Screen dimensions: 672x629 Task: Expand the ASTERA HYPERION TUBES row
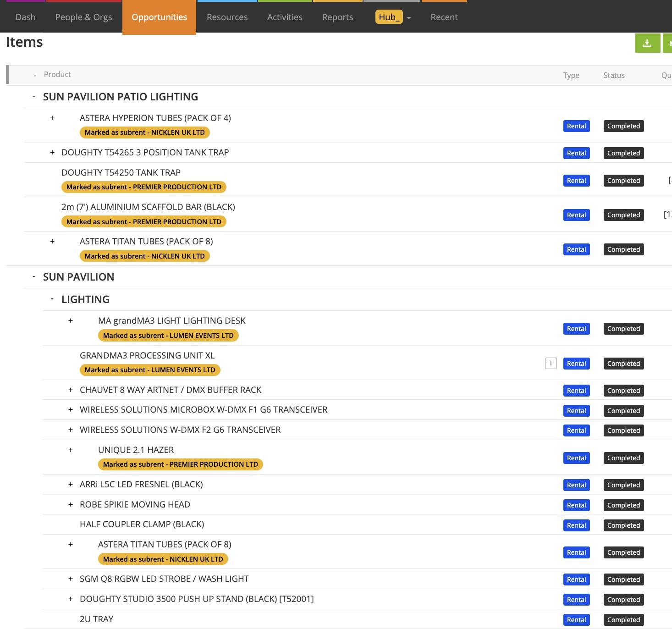tap(52, 118)
